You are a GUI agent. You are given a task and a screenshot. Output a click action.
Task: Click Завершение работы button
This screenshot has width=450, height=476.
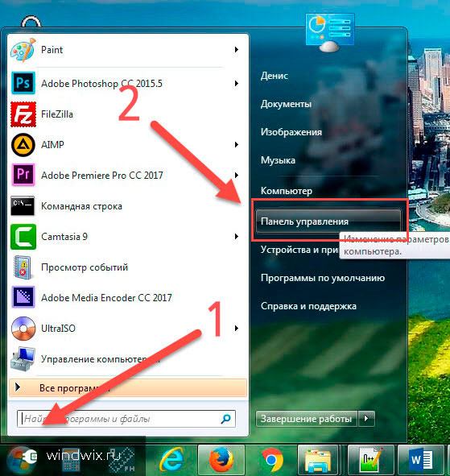(x=306, y=419)
